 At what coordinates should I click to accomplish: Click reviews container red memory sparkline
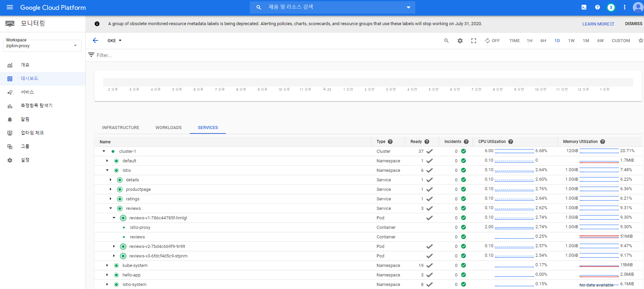(x=599, y=236)
